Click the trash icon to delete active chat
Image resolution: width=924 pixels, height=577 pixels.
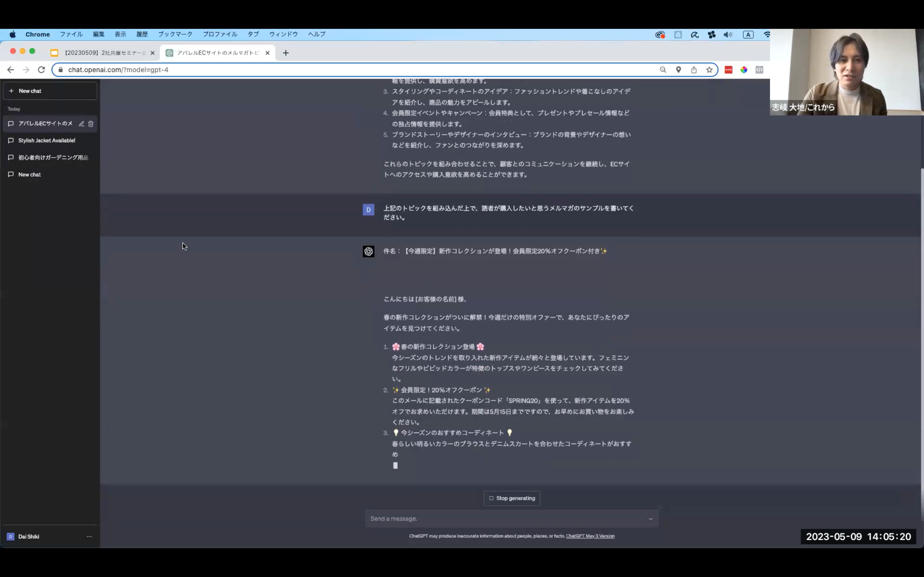91,124
